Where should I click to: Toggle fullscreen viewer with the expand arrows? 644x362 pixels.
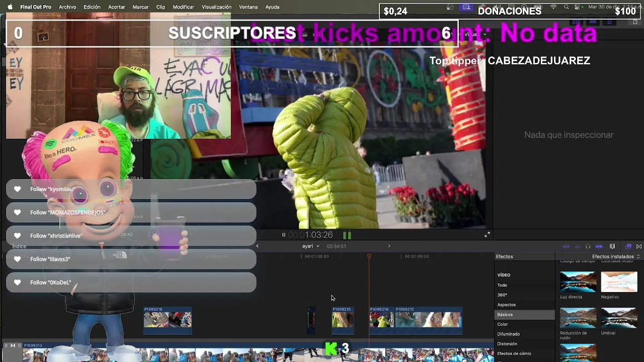point(487,235)
